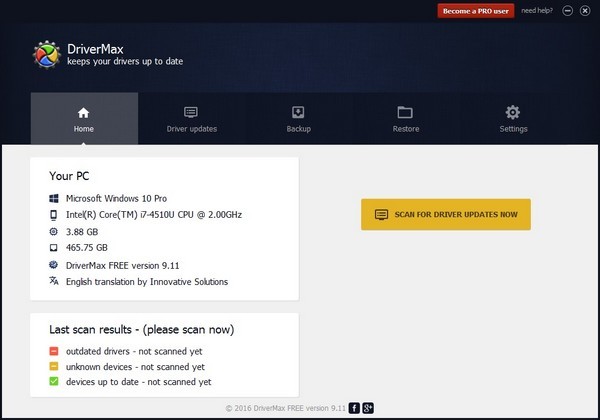Click the Your PC heading
Image resolution: width=600 pixels, height=420 pixels.
coord(69,176)
